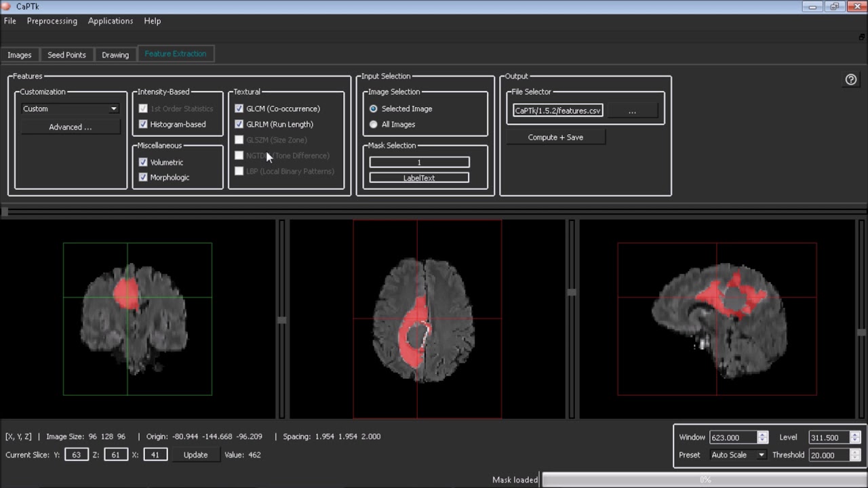Click the LabelText mask button
This screenshot has width=868, height=488.
(x=419, y=178)
